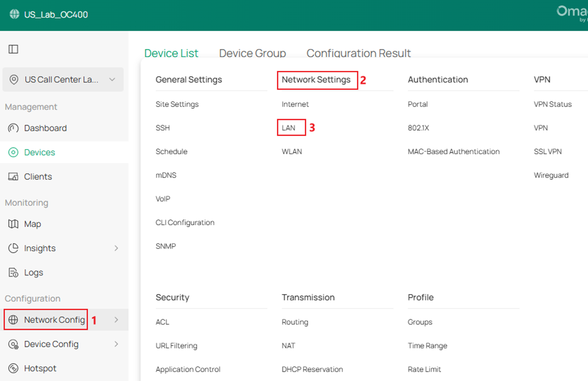The height and width of the screenshot is (381, 588).
Task: Click the sidebar collapse panel icon
Action: coord(14,49)
